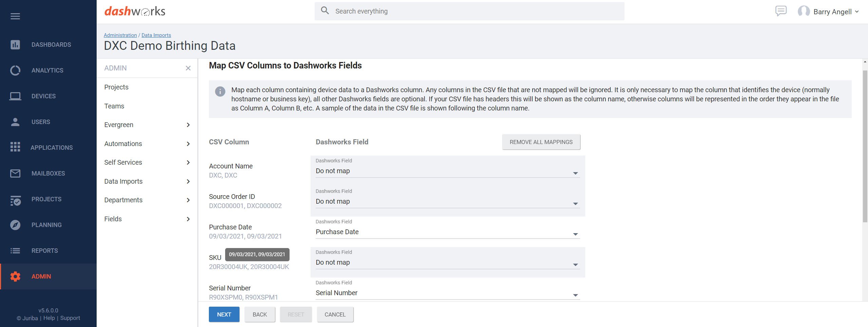Screen dimensions: 868x327
Task: Click the BACK button
Action: (260, 314)
